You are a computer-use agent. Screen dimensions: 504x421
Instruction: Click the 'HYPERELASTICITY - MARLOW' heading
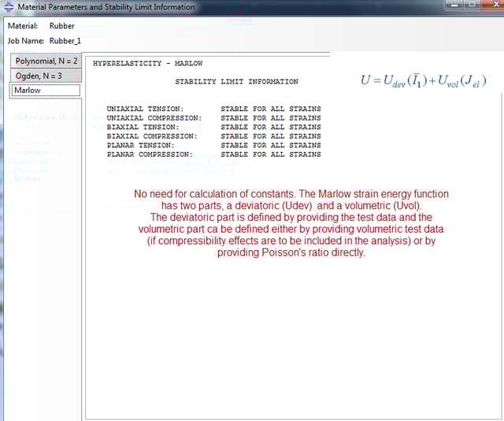pyautogui.click(x=148, y=64)
